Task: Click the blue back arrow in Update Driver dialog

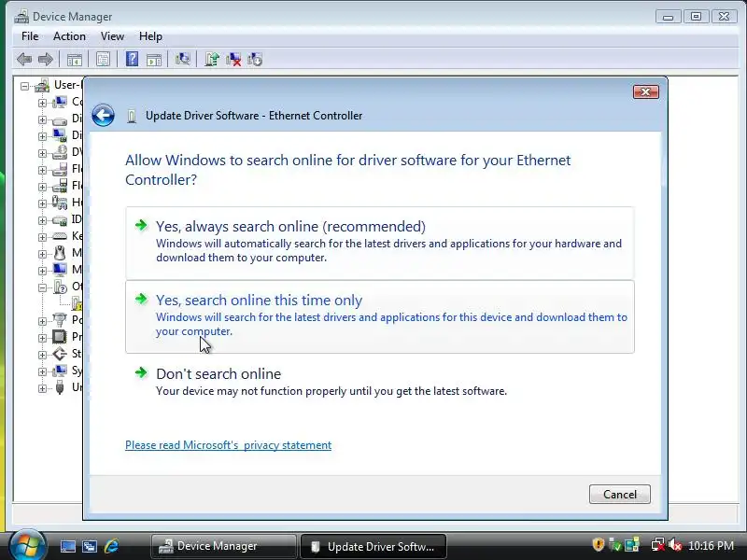Action: click(103, 115)
